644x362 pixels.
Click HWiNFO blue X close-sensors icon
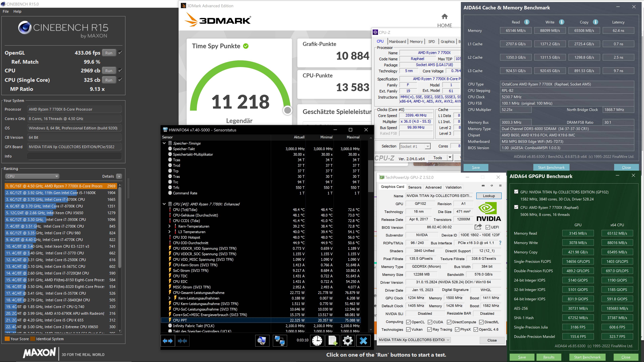click(363, 341)
